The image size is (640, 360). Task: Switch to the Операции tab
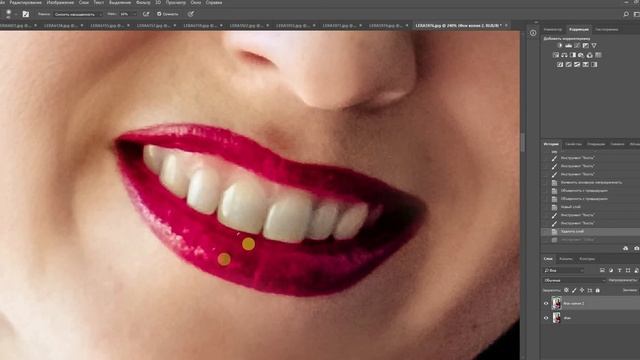click(x=596, y=144)
